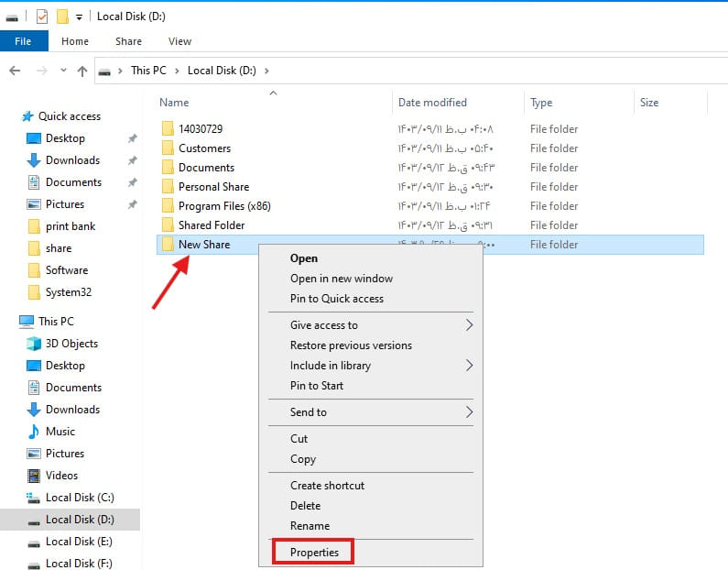Sort by the Size column header
728x570 pixels.
(649, 103)
